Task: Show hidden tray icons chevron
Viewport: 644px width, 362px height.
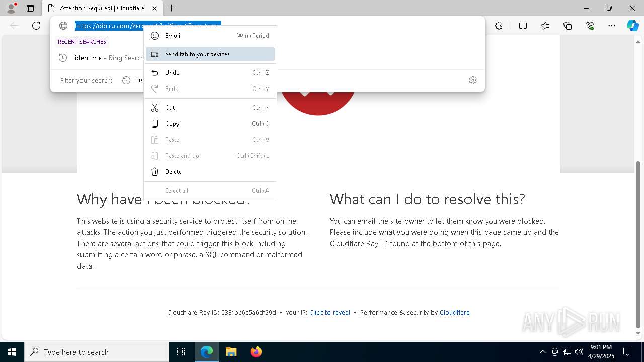Action: click(542, 352)
